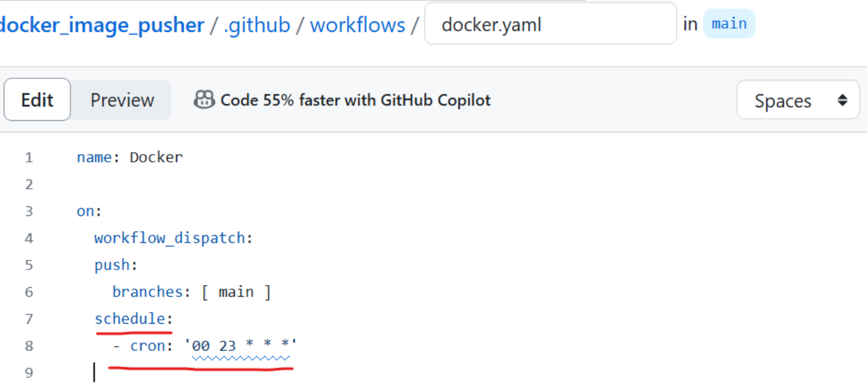The width and height of the screenshot is (868, 387).
Task: Click the push keyword on line 5
Action: 113,265
